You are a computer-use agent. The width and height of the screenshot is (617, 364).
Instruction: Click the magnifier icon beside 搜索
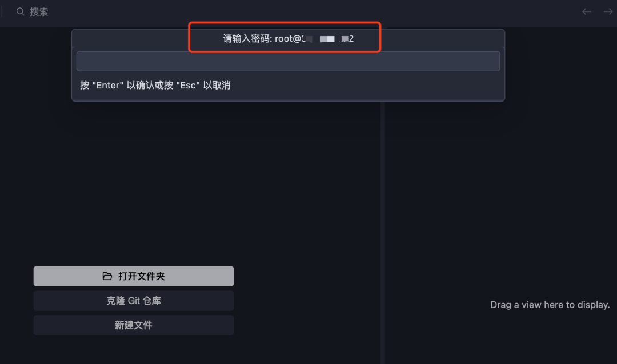(x=20, y=12)
